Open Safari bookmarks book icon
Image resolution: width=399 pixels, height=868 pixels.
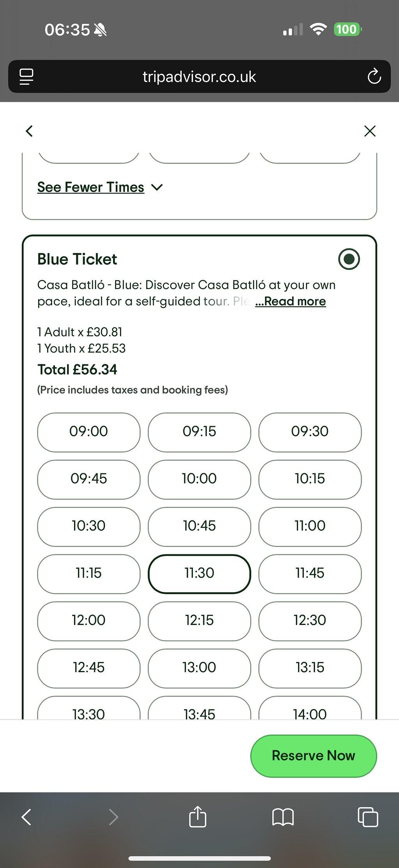point(283,817)
